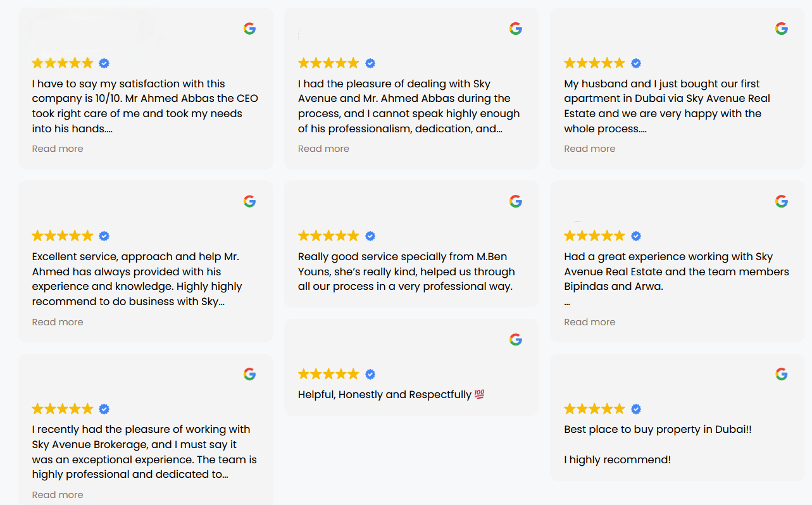Read more of Sky Avenue Brokerage review
The image size is (812, 505).
coord(58,495)
